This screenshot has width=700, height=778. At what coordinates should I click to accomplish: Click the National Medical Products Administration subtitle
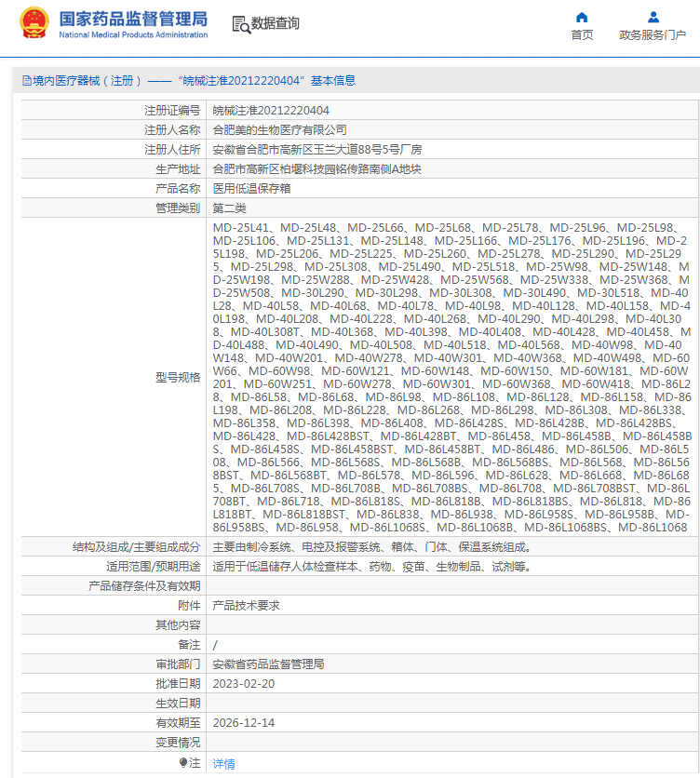click(133, 34)
